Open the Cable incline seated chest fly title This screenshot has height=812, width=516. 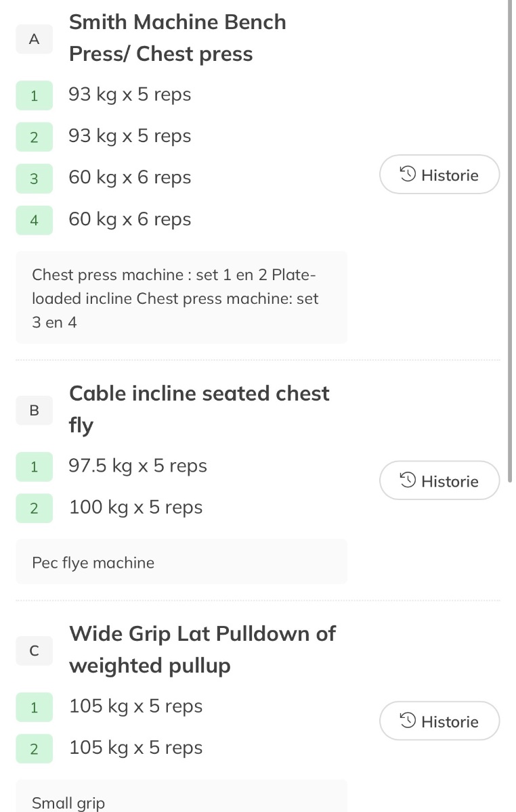coord(199,409)
